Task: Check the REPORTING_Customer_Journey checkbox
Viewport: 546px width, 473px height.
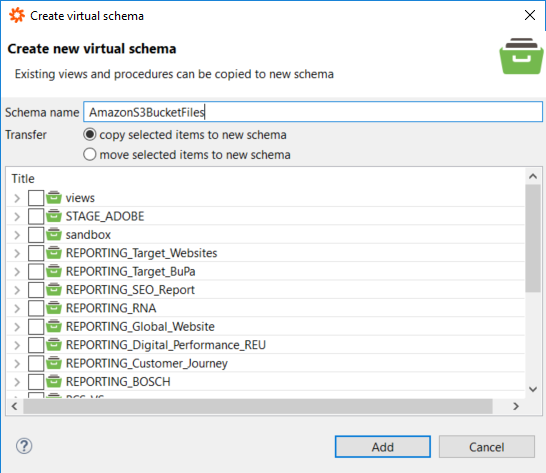Action: (36, 363)
